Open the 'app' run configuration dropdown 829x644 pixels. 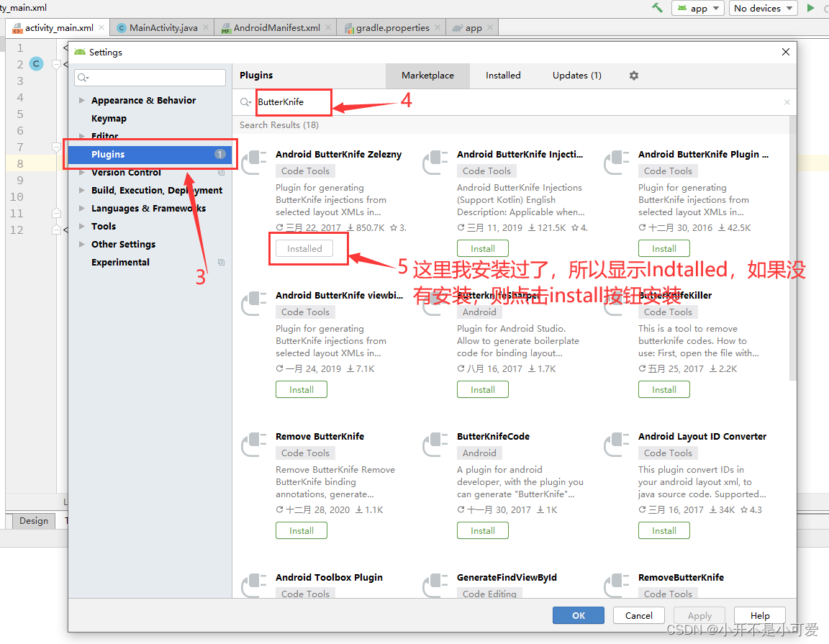tap(697, 8)
